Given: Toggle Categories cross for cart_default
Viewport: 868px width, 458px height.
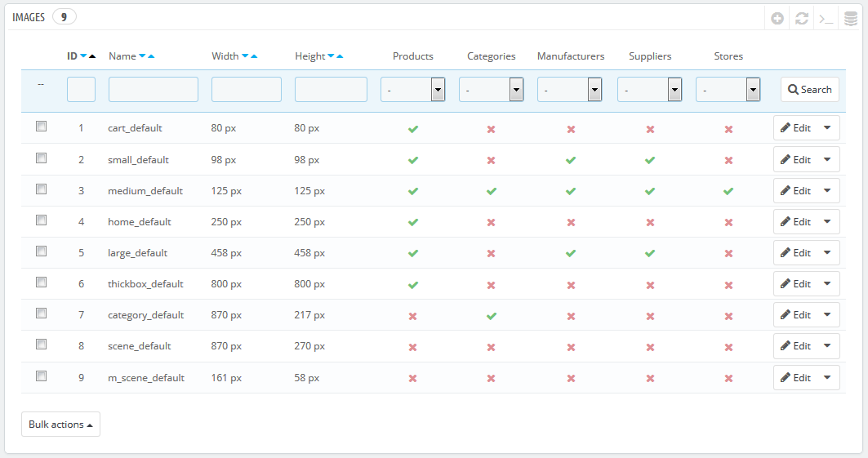Looking at the screenshot, I should (491, 129).
